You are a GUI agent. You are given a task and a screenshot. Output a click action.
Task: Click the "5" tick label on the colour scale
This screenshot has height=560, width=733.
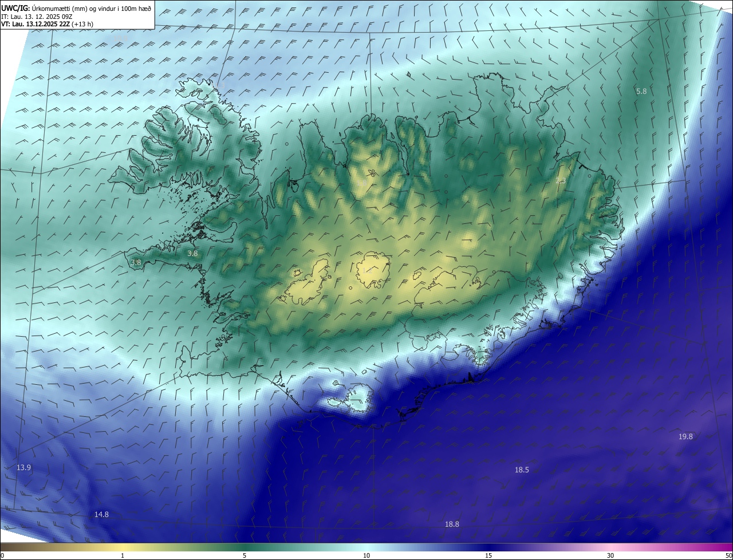(x=245, y=555)
